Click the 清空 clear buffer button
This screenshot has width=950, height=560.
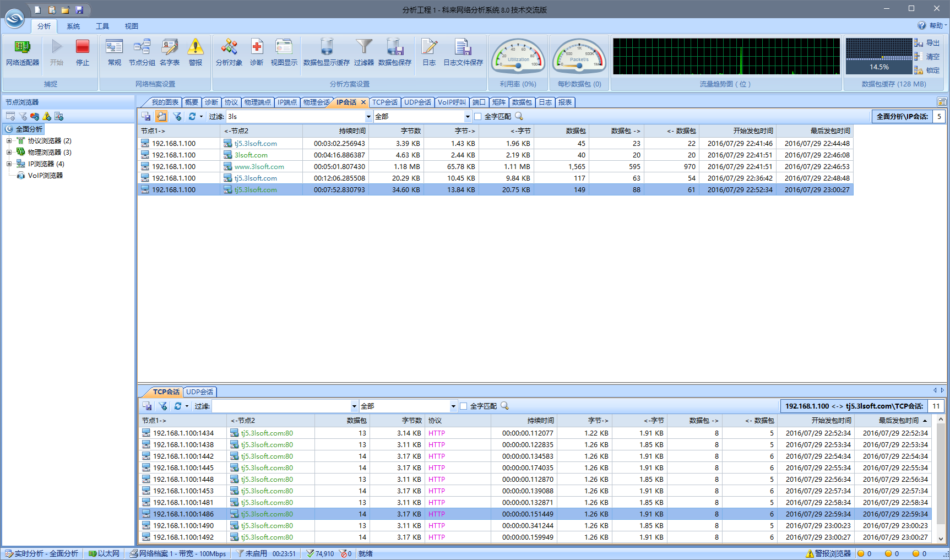tap(927, 57)
